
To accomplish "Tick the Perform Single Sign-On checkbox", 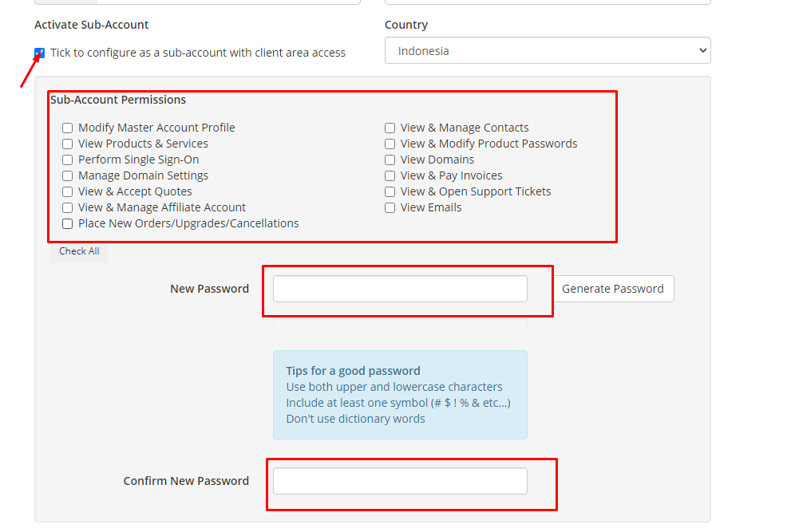I will [x=68, y=160].
